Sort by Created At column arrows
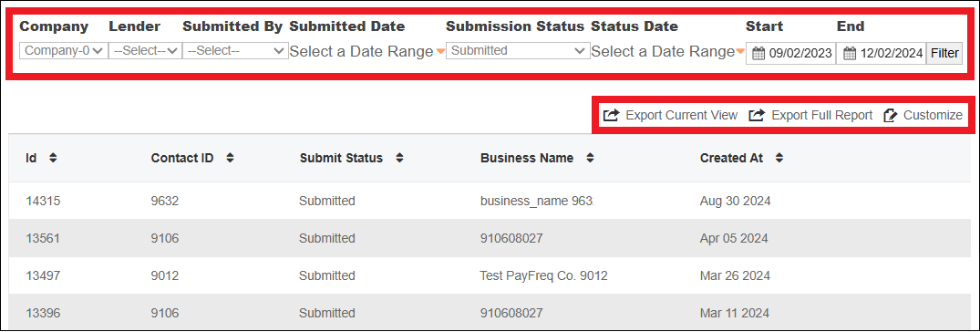Image resolution: width=980 pixels, height=332 pixels. (779, 158)
